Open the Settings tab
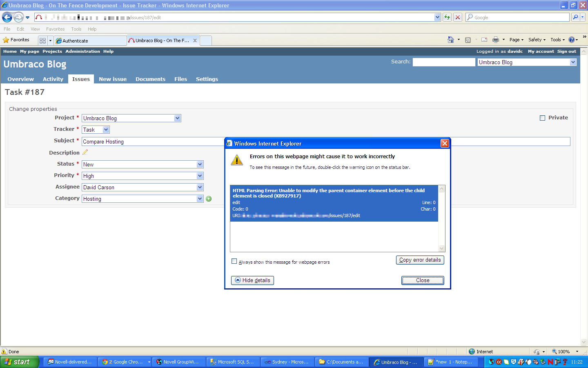This screenshot has height=368, width=588. coord(207,79)
